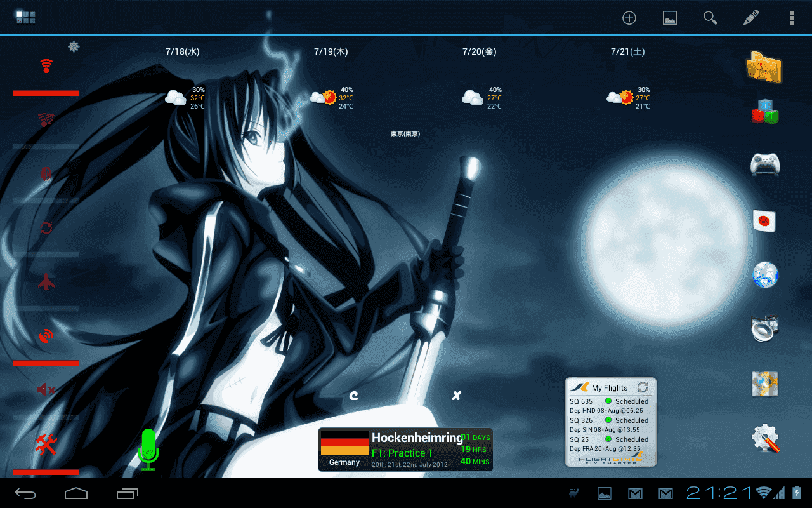Open the three-dot overflow menu
The width and height of the screenshot is (812, 508).
792,18
